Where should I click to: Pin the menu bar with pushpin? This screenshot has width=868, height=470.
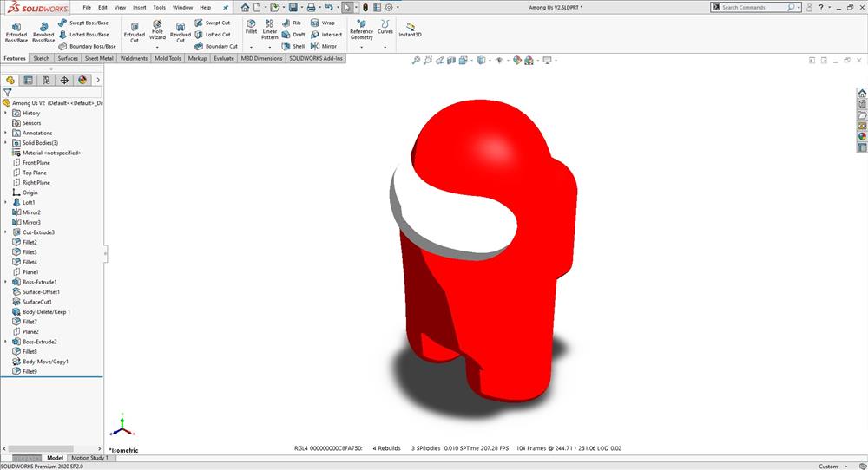[226, 7]
